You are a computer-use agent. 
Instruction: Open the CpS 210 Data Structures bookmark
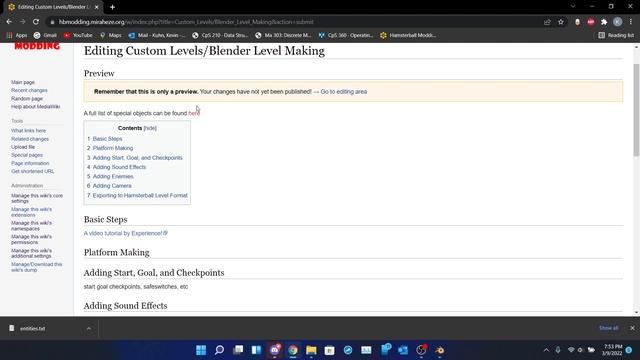click(220, 36)
